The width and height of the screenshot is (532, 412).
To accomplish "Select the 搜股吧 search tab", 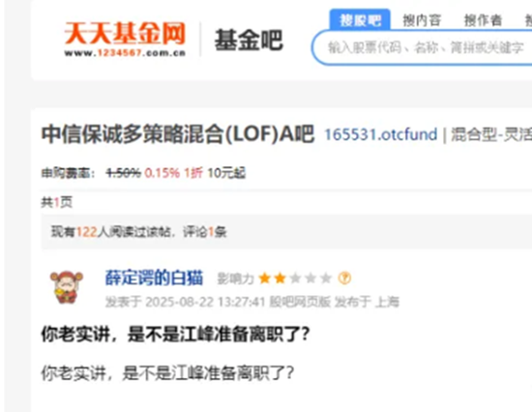I will click(360, 20).
